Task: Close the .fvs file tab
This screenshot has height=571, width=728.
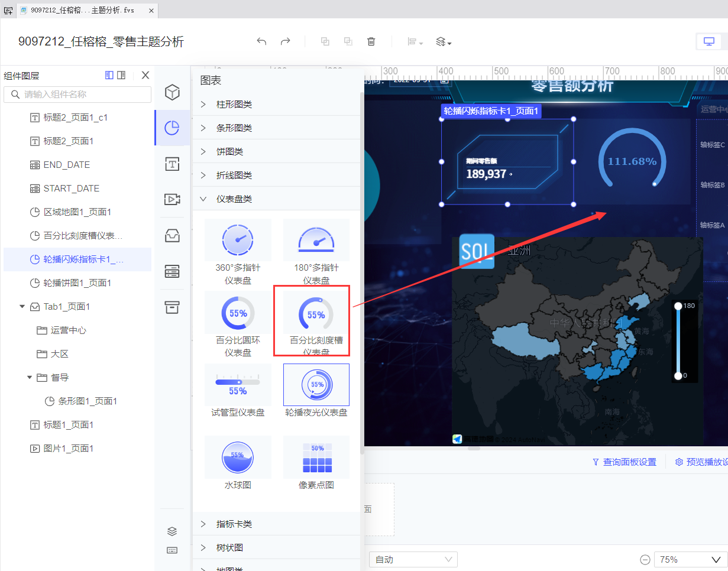Action: 151,11
